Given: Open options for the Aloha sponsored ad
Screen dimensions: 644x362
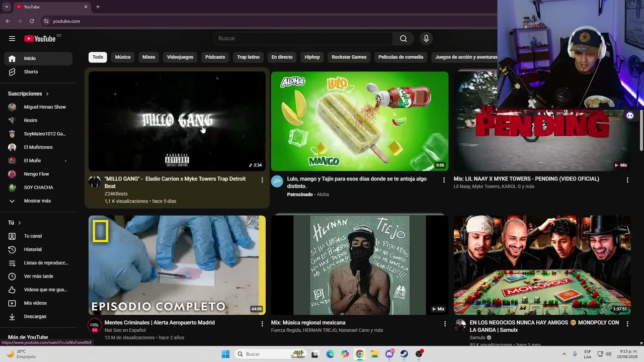Looking at the screenshot, I should click(x=444, y=179).
